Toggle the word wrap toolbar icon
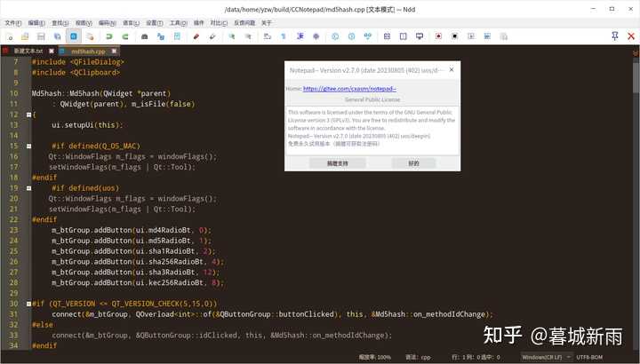The image size is (640, 364). [x=268, y=36]
